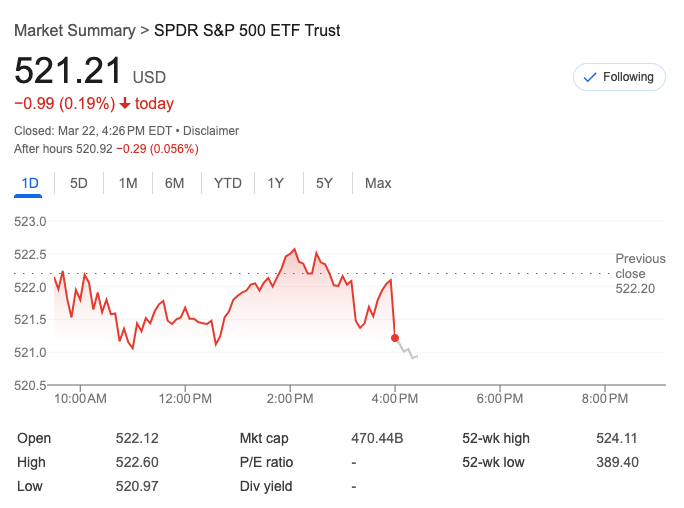Switch to the 1M chart tab
The height and width of the screenshot is (508, 684).
(x=128, y=183)
